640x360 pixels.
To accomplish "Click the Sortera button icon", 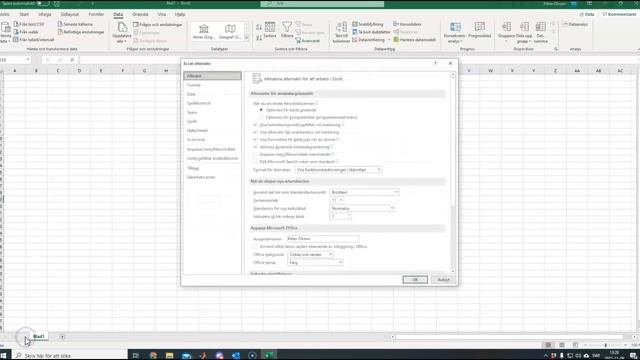I will point(270,27).
